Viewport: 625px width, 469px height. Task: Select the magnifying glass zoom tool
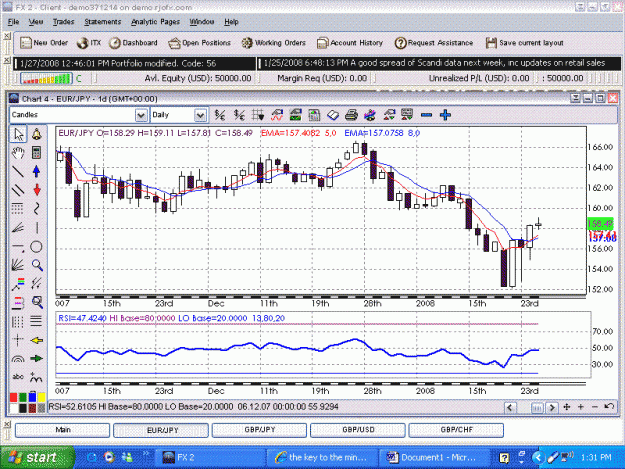pyautogui.click(x=37, y=265)
